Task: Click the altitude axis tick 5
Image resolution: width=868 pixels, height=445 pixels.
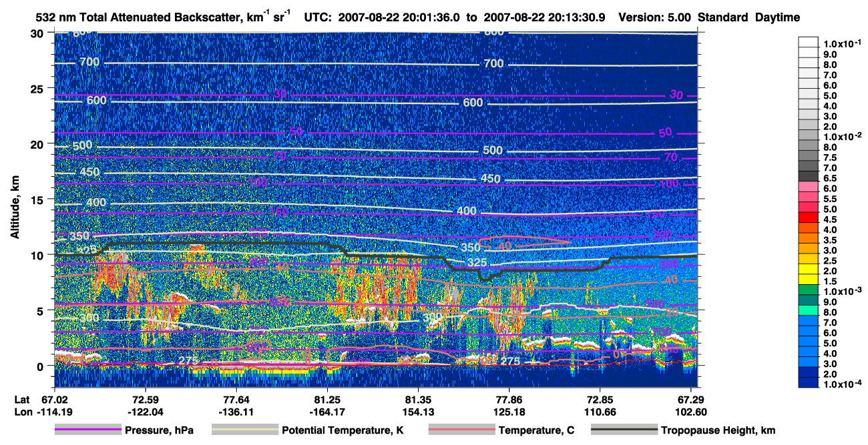Action: pyautogui.click(x=42, y=310)
